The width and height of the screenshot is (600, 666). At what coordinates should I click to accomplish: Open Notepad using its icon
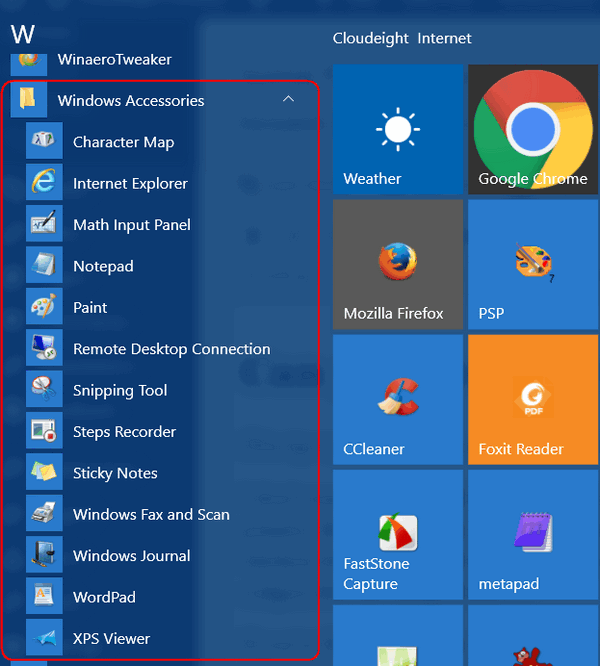coord(44,265)
